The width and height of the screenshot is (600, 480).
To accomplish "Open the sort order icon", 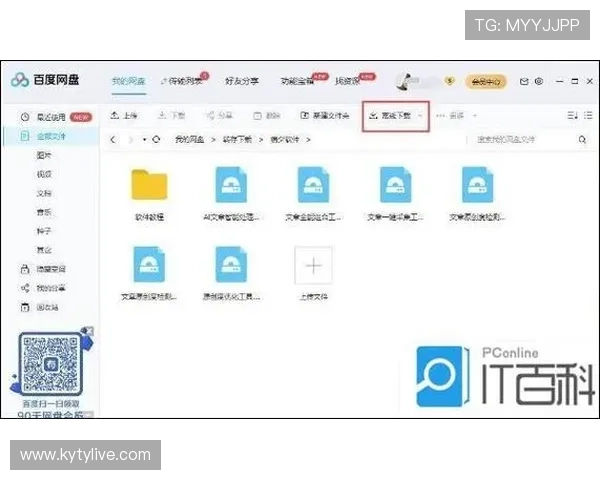I will click(x=572, y=115).
